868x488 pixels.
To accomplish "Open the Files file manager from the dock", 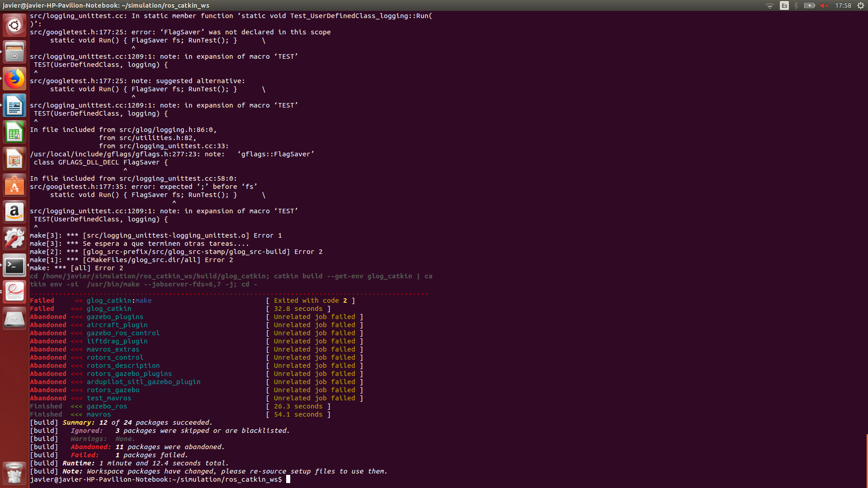I will point(14,52).
